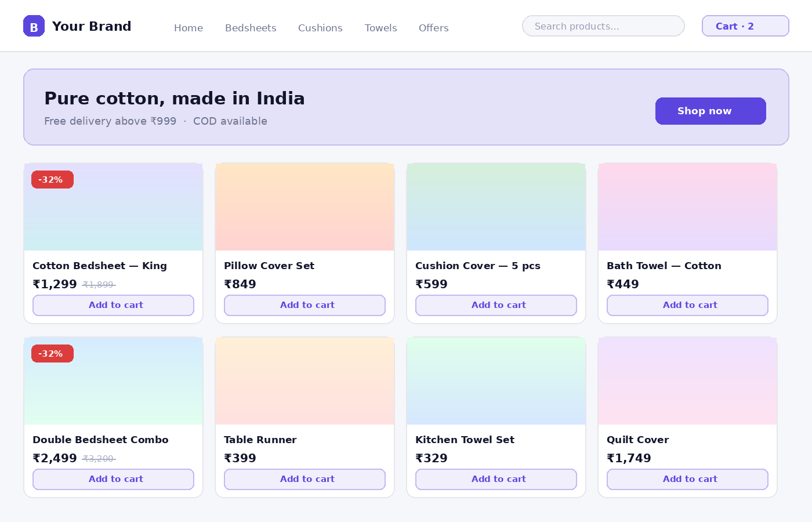
Task: Add Pillow Cover Set to cart
Action: pyautogui.click(x=304, y=305)
